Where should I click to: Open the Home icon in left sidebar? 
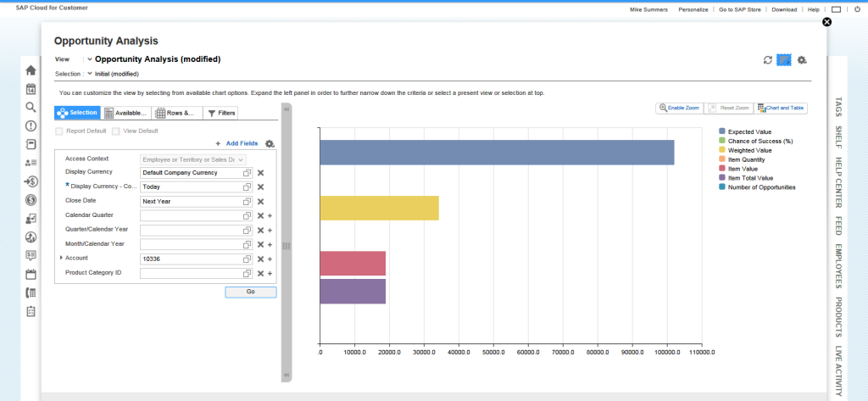pos(31,70)
